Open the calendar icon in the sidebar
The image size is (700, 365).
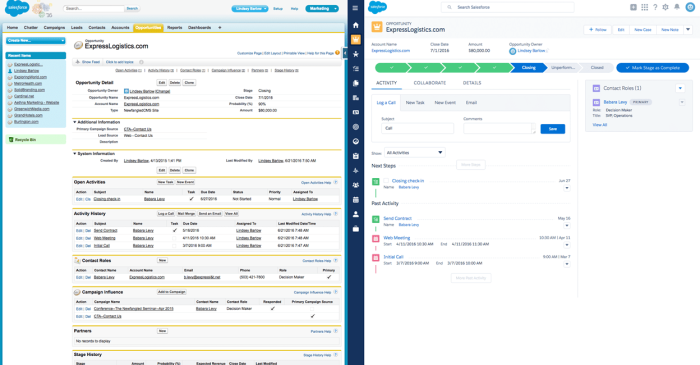tap(355, 199)
